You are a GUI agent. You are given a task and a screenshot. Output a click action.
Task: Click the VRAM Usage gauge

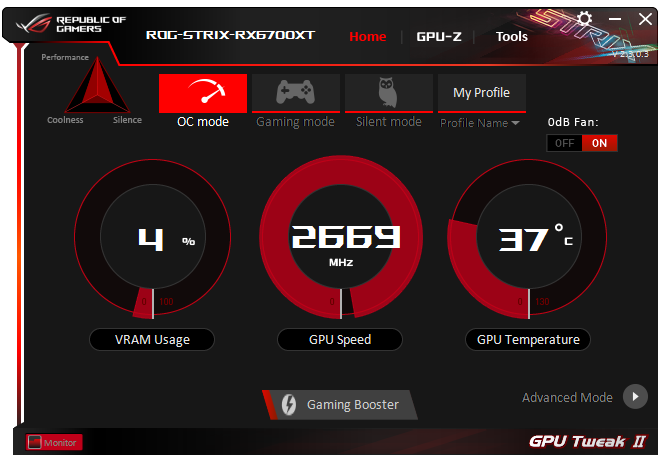tap(152, 237)
